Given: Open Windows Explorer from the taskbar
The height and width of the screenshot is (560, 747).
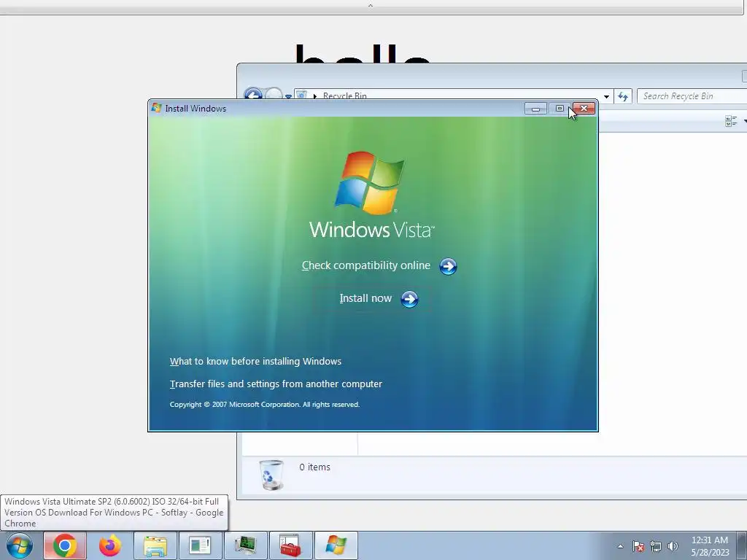Looking at the screenshot, I should pos(155,545).
